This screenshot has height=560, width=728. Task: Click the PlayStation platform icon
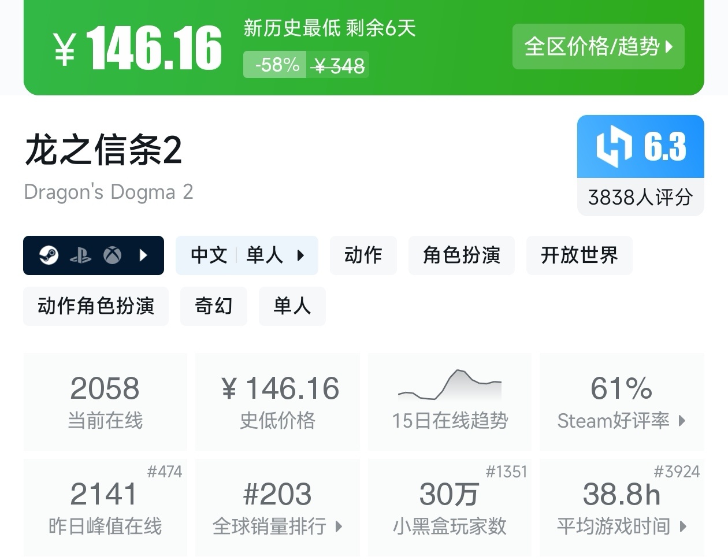(x=80, y=255)
